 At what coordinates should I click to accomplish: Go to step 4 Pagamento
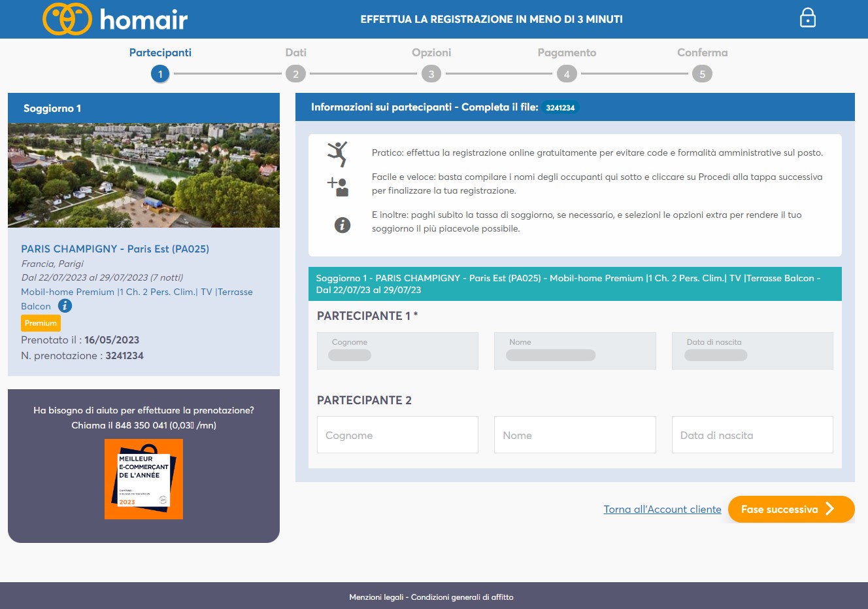coord(567,74)
